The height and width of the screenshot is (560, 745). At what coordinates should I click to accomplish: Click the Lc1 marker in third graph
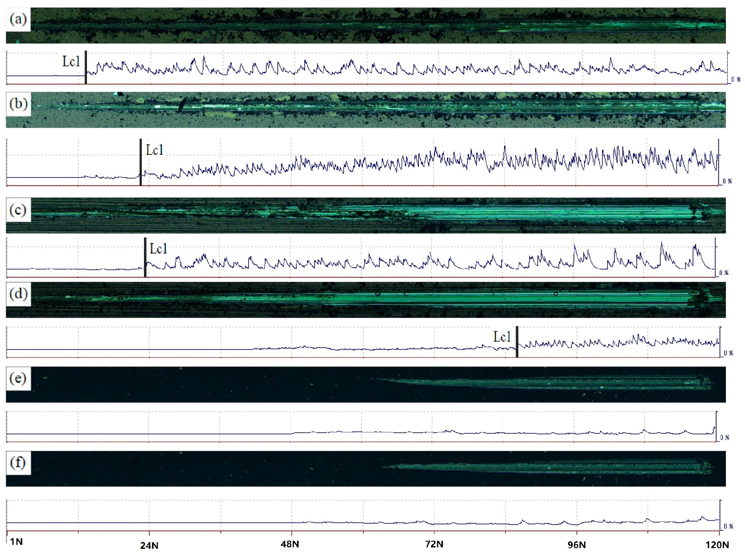158,249
